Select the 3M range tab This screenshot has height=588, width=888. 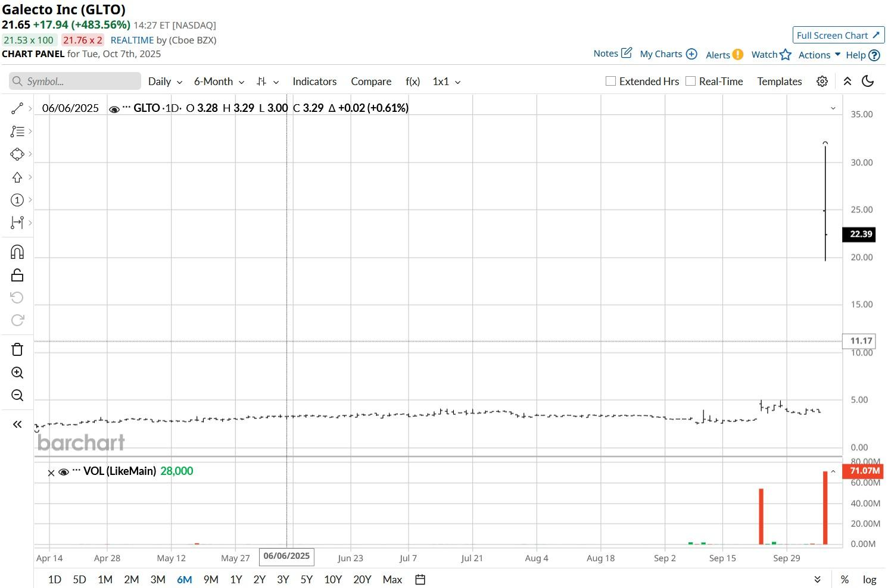[158, 580]
